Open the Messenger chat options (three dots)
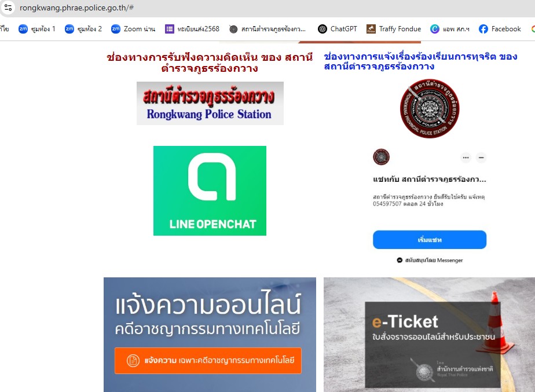The width and height of the screenshot is (535, 392). coord(466,157)
